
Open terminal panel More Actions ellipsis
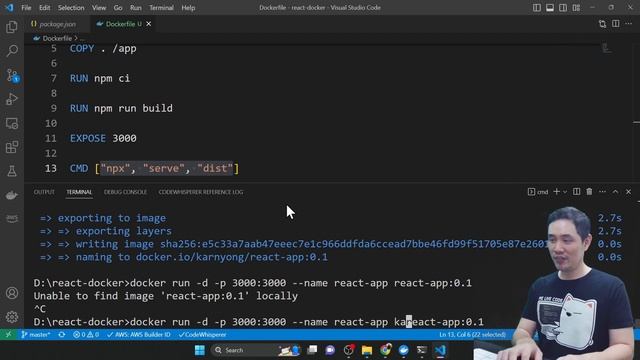tap(602, 191)
